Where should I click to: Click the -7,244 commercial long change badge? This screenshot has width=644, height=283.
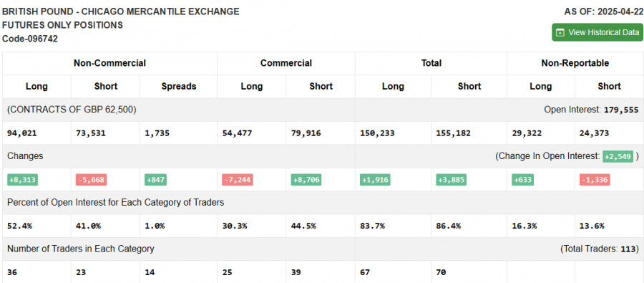(238, 180)
